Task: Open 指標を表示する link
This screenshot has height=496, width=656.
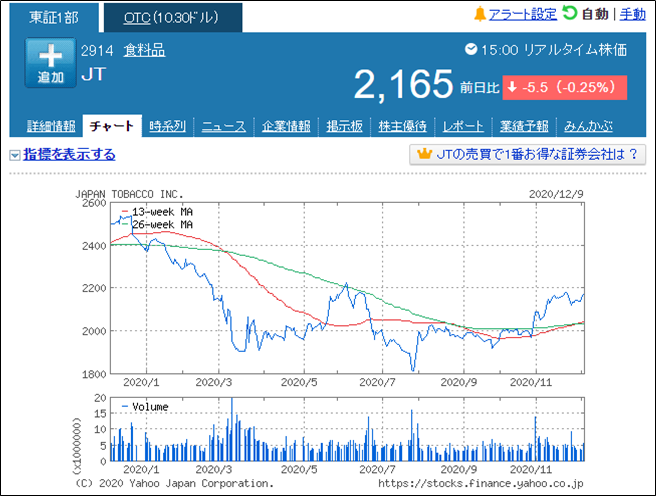Action: tap(69, 154)
